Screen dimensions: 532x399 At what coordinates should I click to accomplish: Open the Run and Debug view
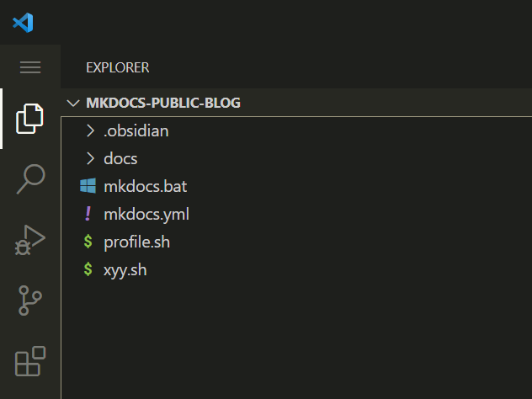tap(29, 240)
